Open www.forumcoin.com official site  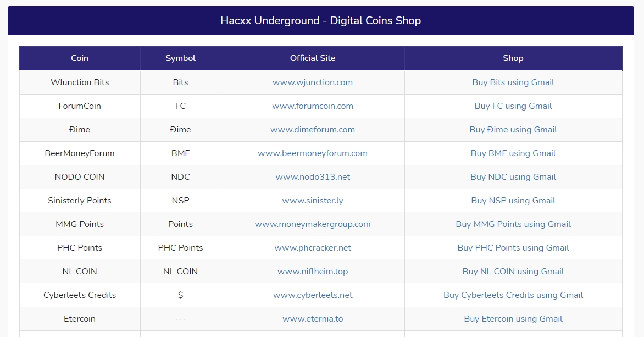[313, 106]
